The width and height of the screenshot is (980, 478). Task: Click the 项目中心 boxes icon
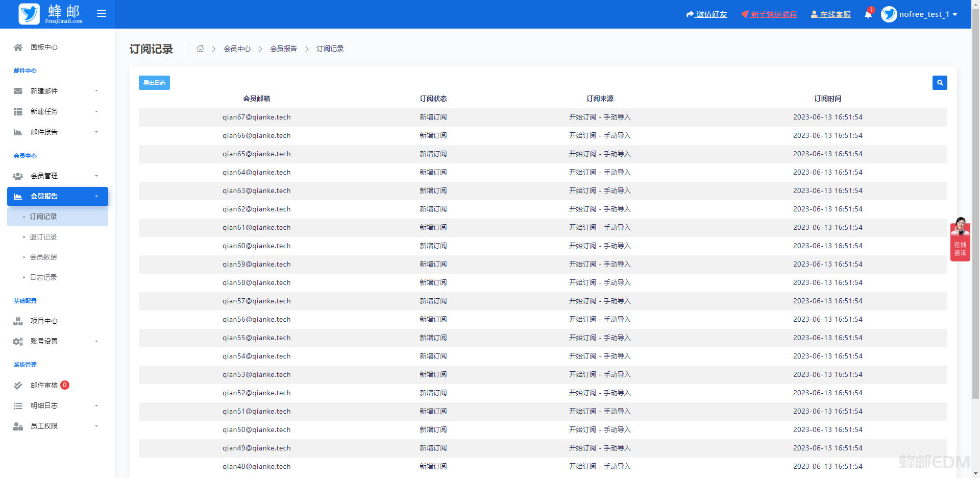(x=18, y=321)
